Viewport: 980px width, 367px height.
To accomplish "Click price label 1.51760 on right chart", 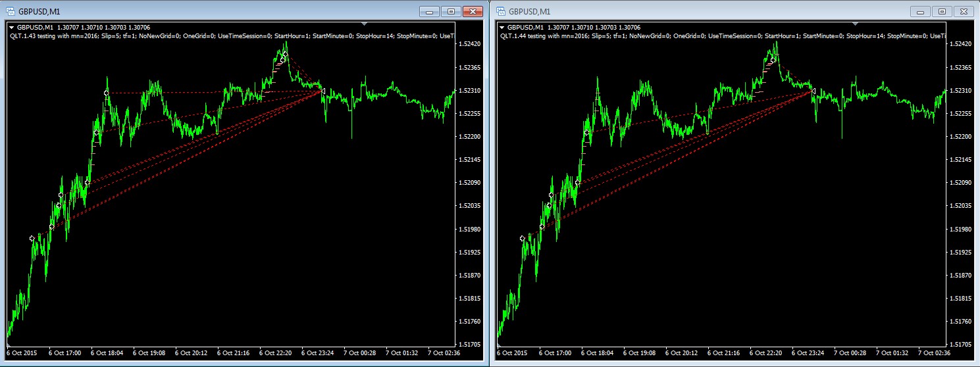I will (x=961, y=322).
